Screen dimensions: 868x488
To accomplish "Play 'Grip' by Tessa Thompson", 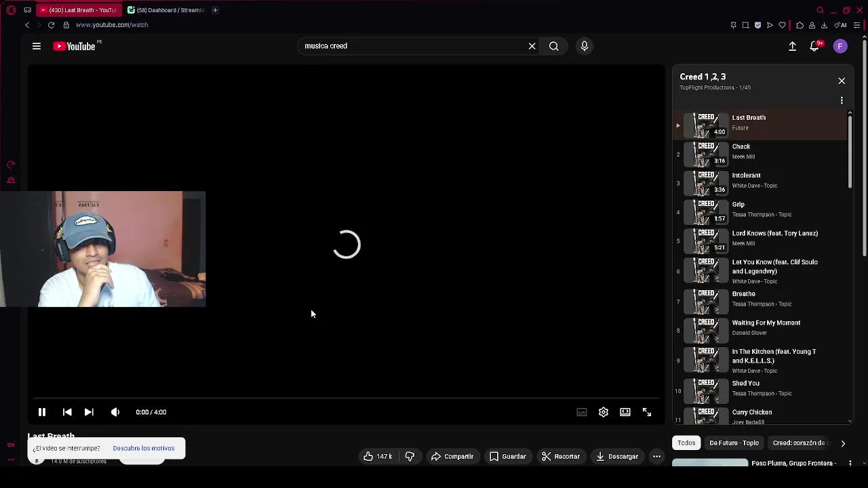I will point(759,212).
